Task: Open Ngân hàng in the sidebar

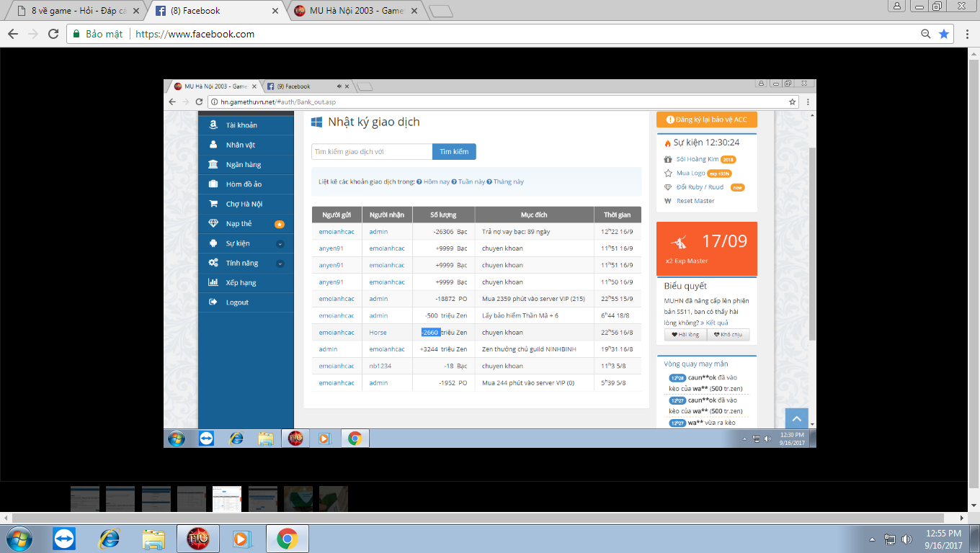Action: point(244,165)
